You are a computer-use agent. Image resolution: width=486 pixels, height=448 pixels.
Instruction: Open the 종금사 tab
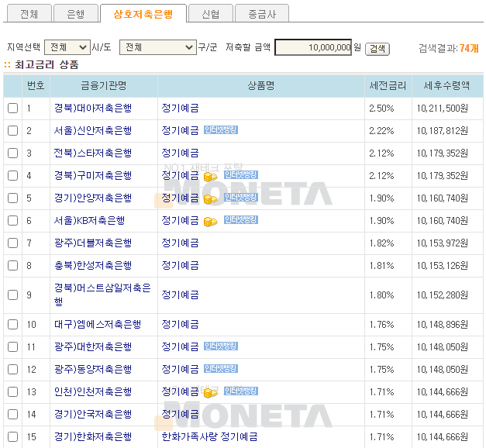point(262,14)
